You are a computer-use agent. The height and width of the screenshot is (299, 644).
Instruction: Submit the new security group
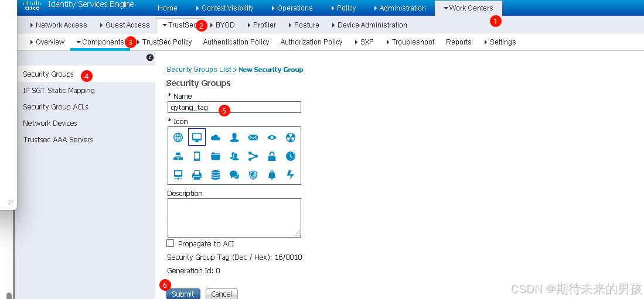[183, 294]
